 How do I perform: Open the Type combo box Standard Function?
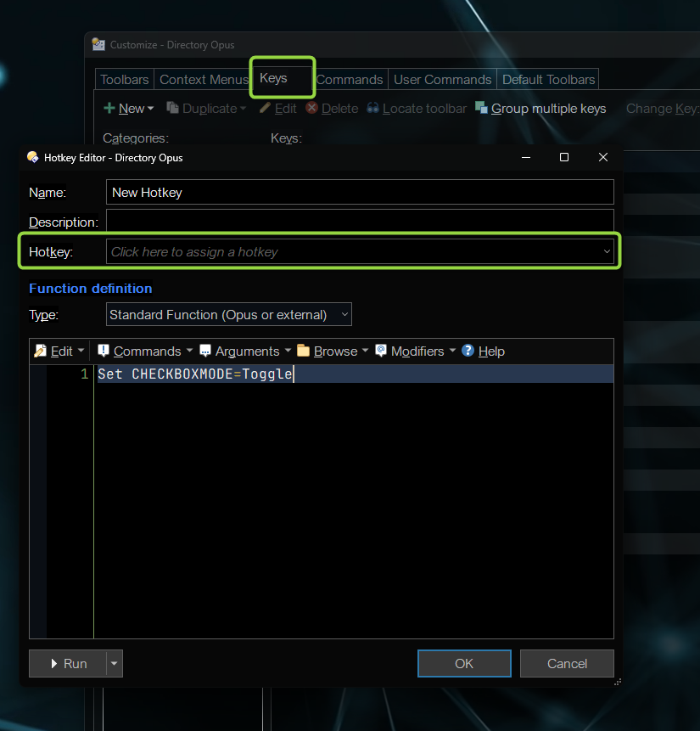click(x=229, y=314)
